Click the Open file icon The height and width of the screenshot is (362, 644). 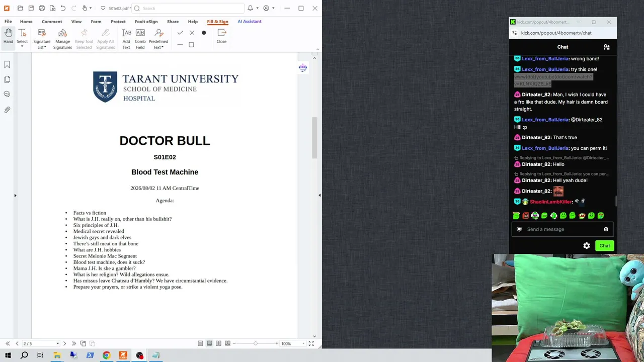coord(20,8)
